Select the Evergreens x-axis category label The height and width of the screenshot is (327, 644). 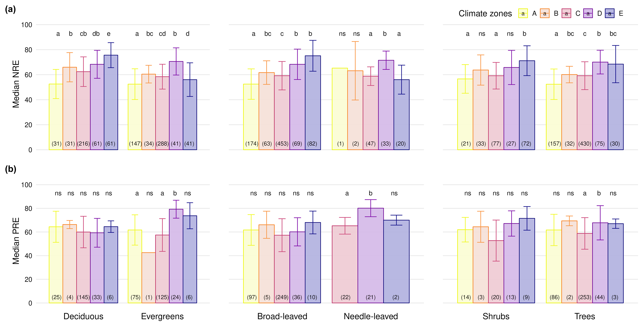point(162,316)
